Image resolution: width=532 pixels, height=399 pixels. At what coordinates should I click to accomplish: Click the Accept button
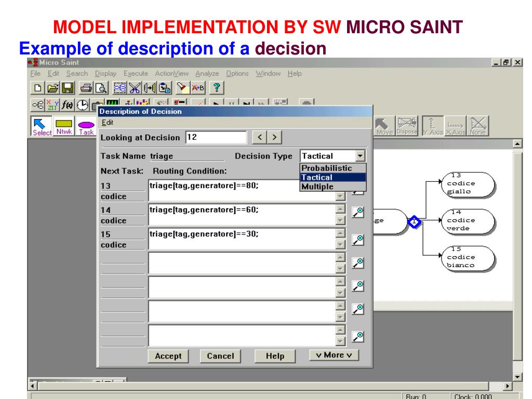tap(168, 356)
